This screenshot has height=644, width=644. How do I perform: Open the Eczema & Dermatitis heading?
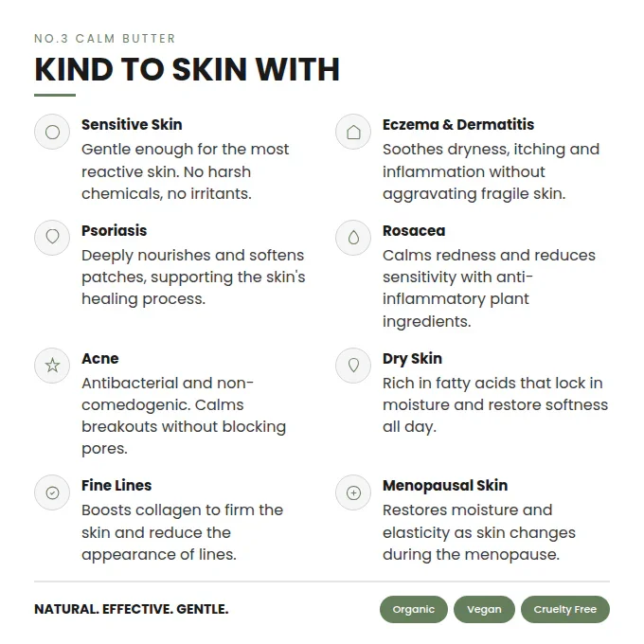pos(458,124)
